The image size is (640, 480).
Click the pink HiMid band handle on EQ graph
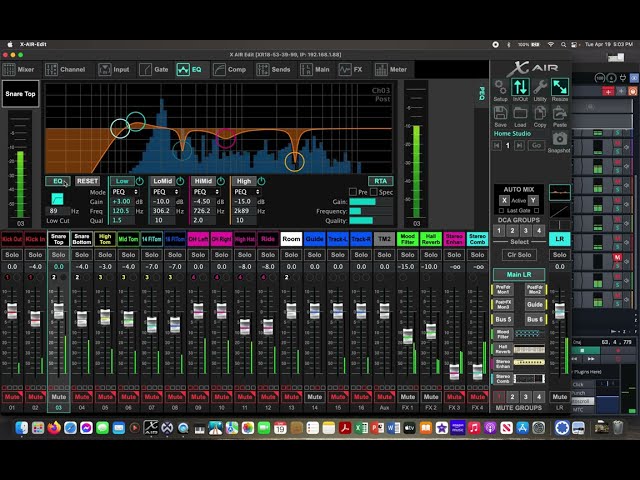[x=225, y=138]
